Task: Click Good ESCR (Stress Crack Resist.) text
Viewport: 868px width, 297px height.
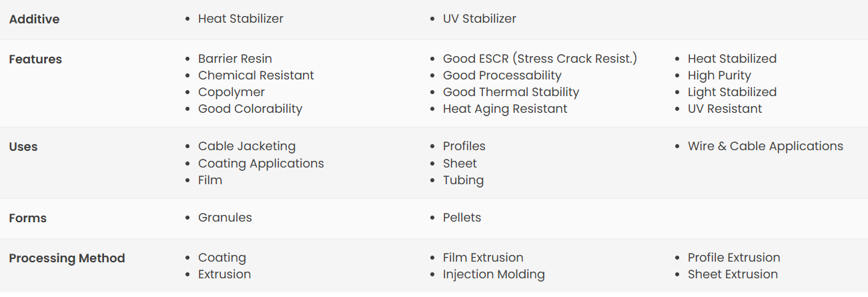Action: [540, 59]
